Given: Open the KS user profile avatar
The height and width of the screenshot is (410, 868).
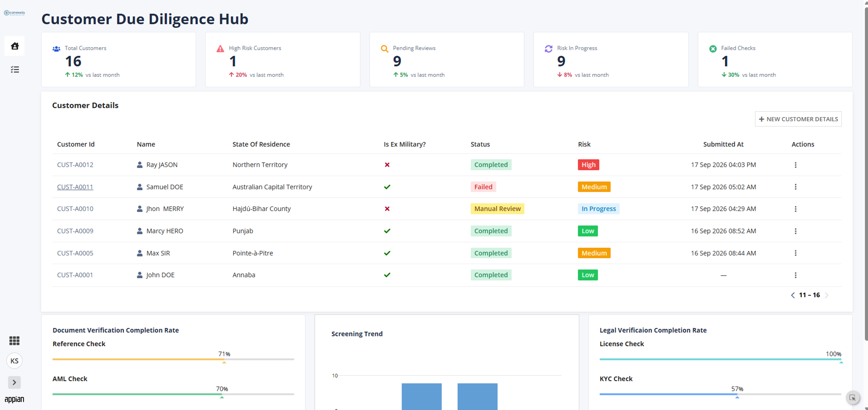Looking at the screenshot, I should (x=14, y=361).
